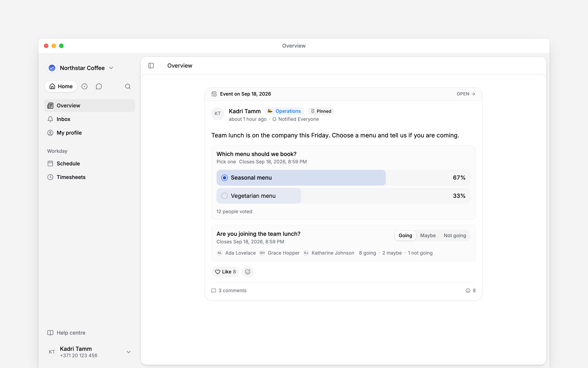Image resolution: width=588 pixels, height=368 pixels.
Task: Open Schedule in the sidebar
Action: [x=89, y=164]
